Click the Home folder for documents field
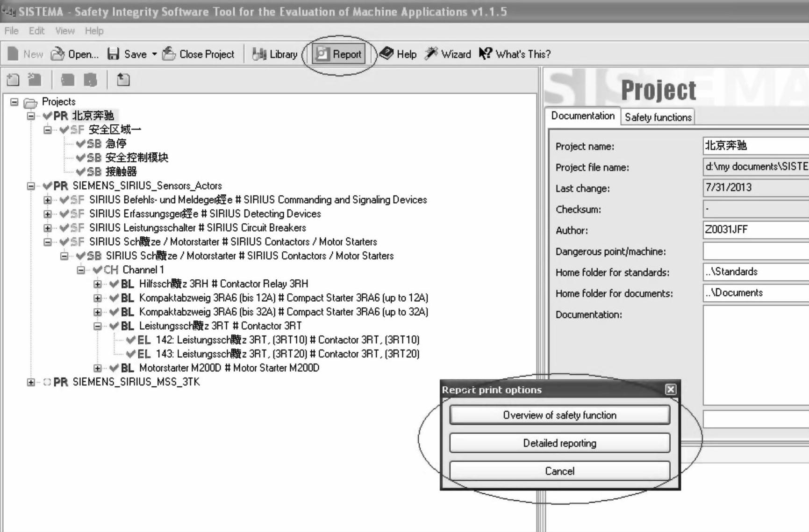The image size is (809, 532). [x=756, y=293]
